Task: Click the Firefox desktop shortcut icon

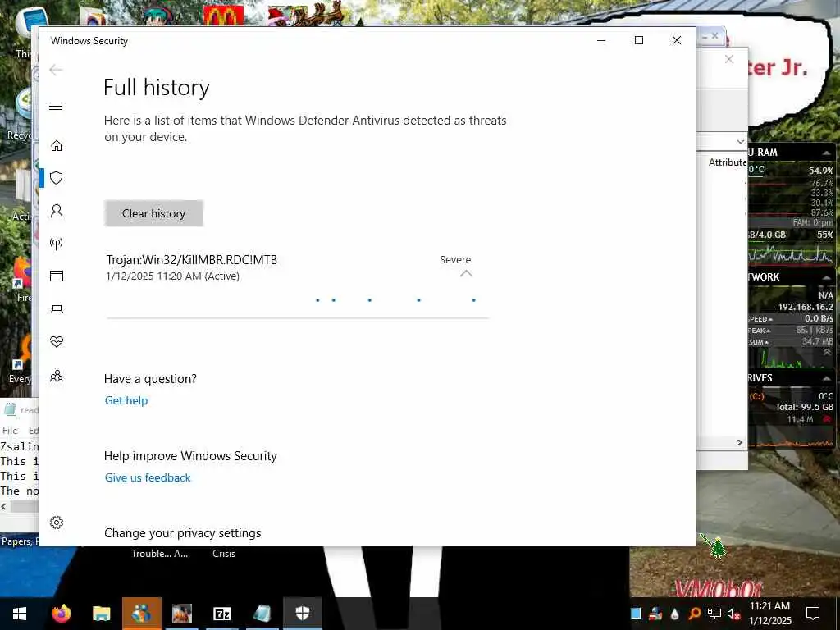Action: [x=22, y=273]
